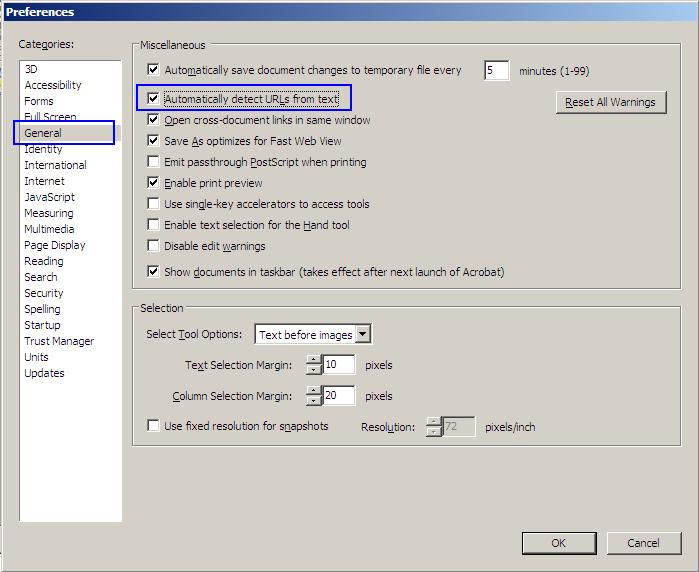Select the Updates category
699x572 pixels.
[44, 373]
